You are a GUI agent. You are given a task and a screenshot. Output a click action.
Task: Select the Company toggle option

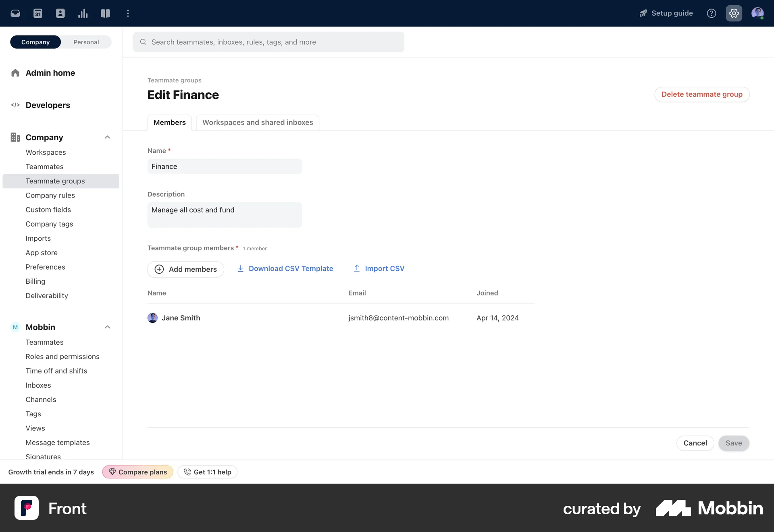point(35,42)
